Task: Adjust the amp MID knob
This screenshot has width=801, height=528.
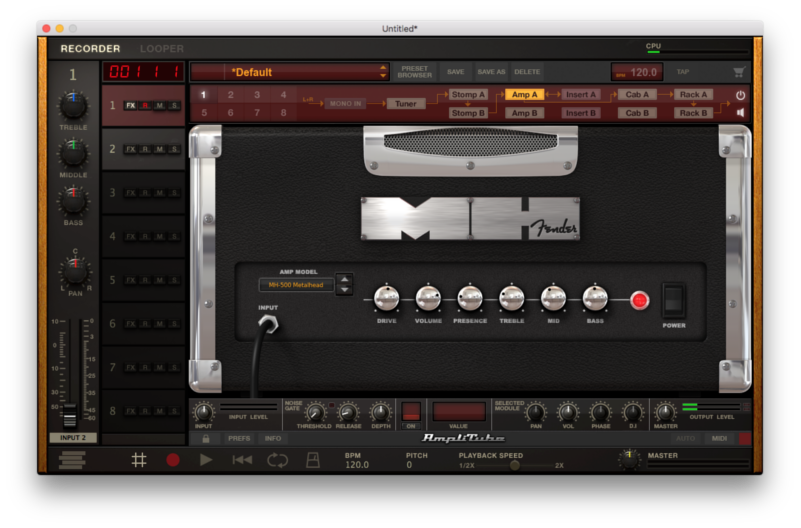Action: click(553, 298)
